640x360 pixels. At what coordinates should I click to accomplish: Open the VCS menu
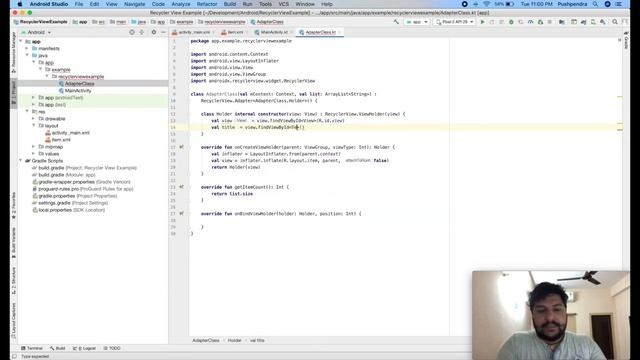(x=284, y=4)
